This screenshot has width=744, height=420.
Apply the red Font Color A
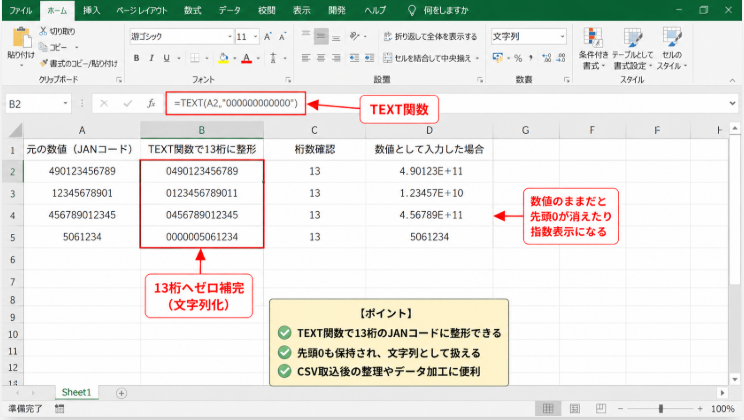(246, 58)
